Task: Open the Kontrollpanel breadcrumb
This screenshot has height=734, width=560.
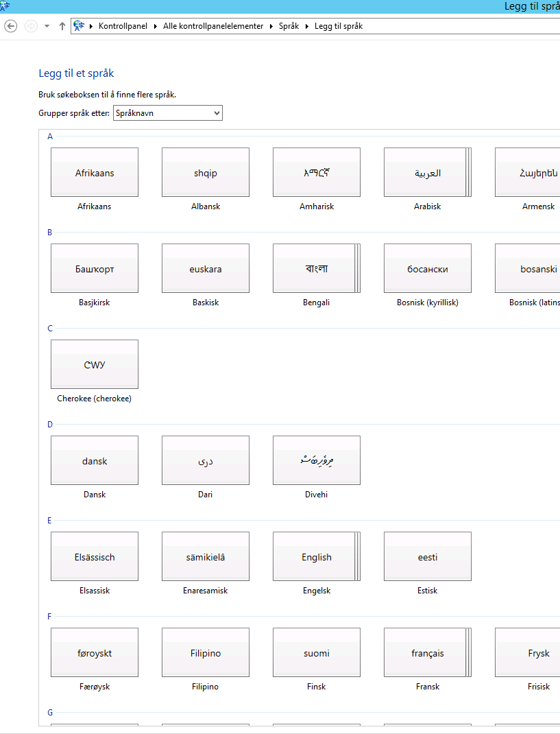Action: tap(123, 26)
